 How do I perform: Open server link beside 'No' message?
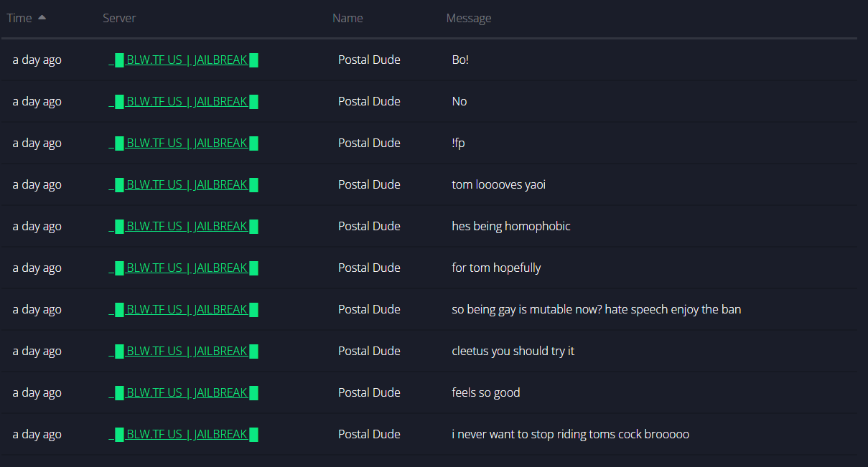183,102
